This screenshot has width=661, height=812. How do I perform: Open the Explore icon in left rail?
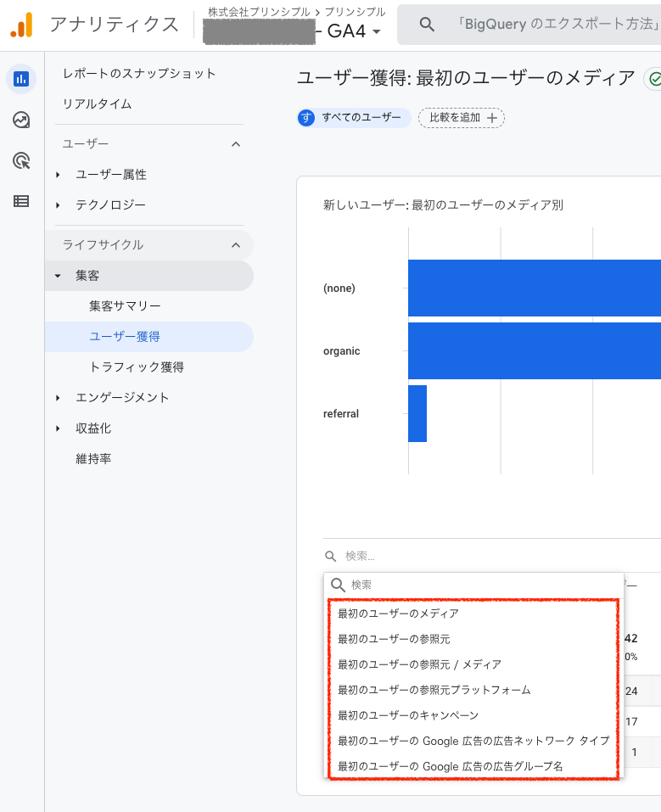coord(21,120)
